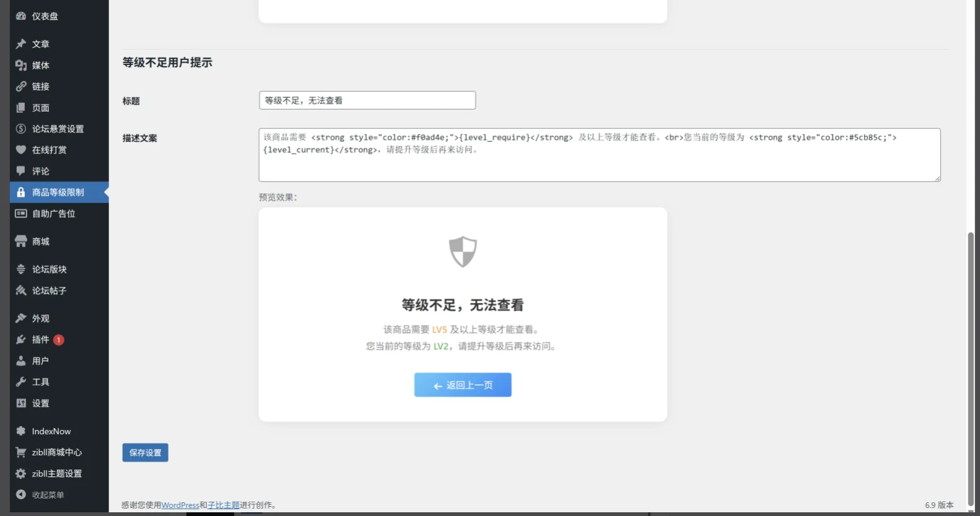The width and height of the screenshot is (980, 516).
Task: Open the 子比主题 footer link
Action: click(224, 505)
